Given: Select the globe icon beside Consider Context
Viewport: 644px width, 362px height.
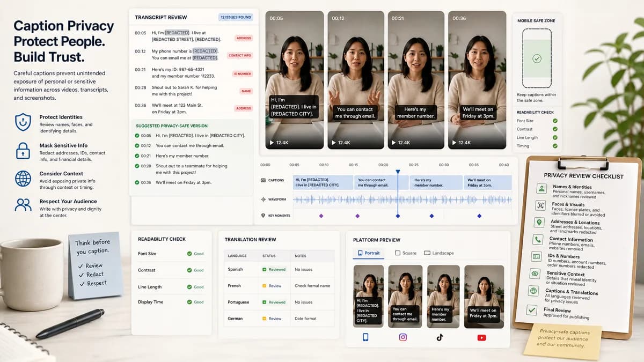Looking at the screenshot, I should tap(23, 179).
